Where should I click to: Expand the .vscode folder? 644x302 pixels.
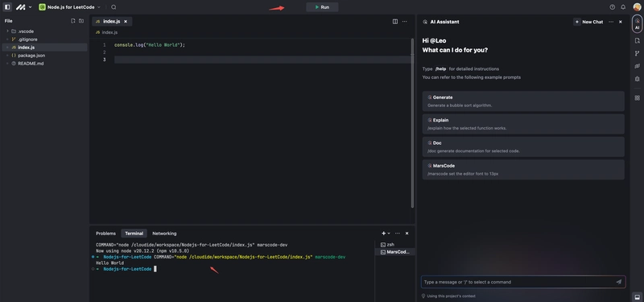[7, 31]
